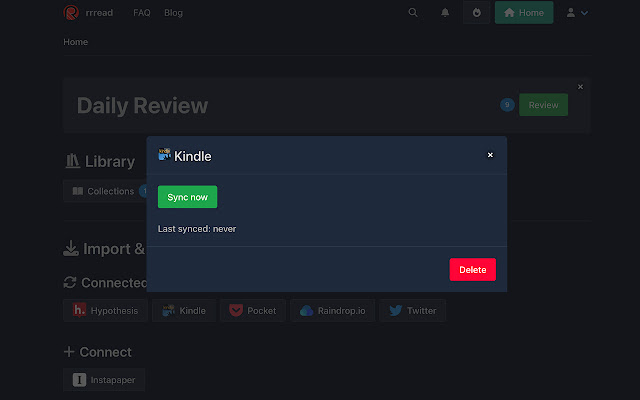The width and height of the screenshot is (640, 400).
Task: Connect the Instapaper service
Action: [x=104, y=380]
